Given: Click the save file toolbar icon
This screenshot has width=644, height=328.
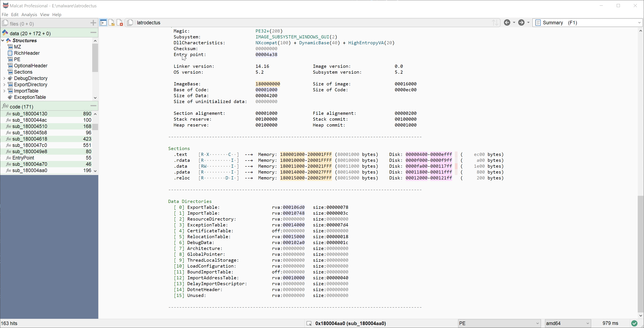Looking at the screenshot, I should (x=111, y=23).
